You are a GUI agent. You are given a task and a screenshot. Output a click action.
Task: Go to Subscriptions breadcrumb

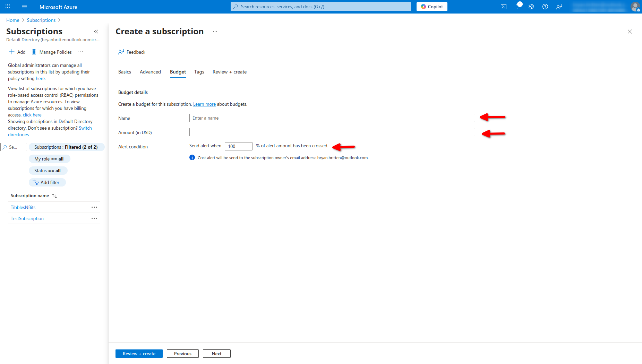41,20
